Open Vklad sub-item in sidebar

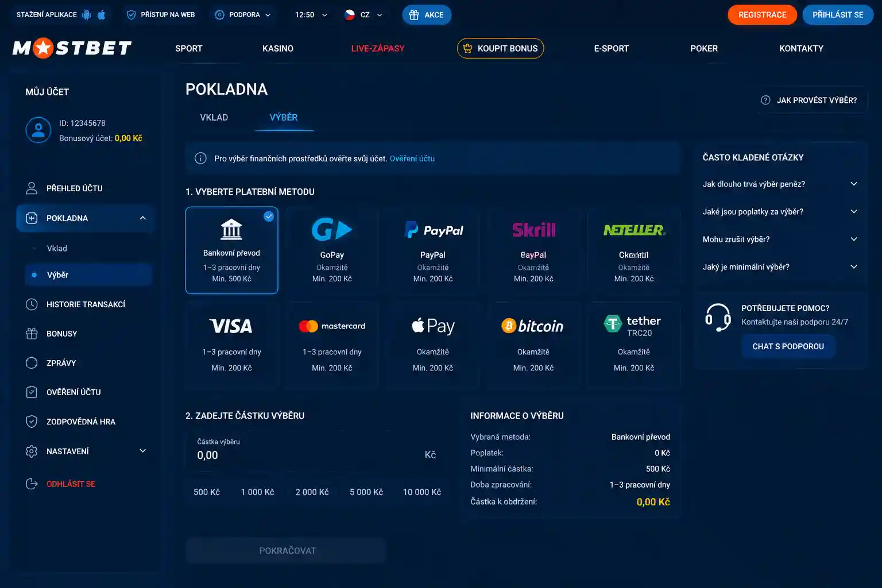click(57, 249)
